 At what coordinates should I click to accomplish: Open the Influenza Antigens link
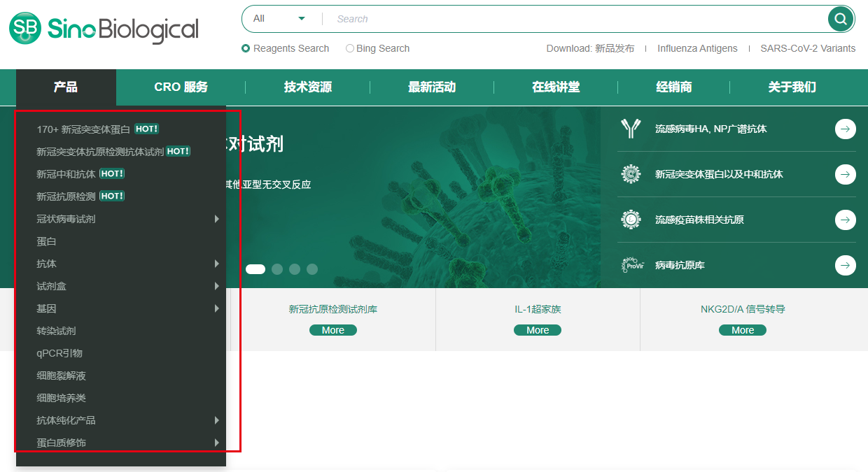697,48
